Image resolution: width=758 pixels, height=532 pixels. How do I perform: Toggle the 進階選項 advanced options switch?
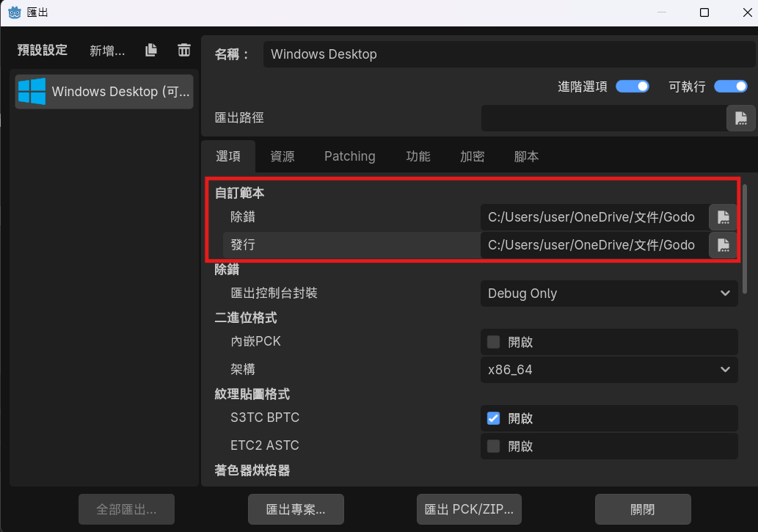pos(633,87)
